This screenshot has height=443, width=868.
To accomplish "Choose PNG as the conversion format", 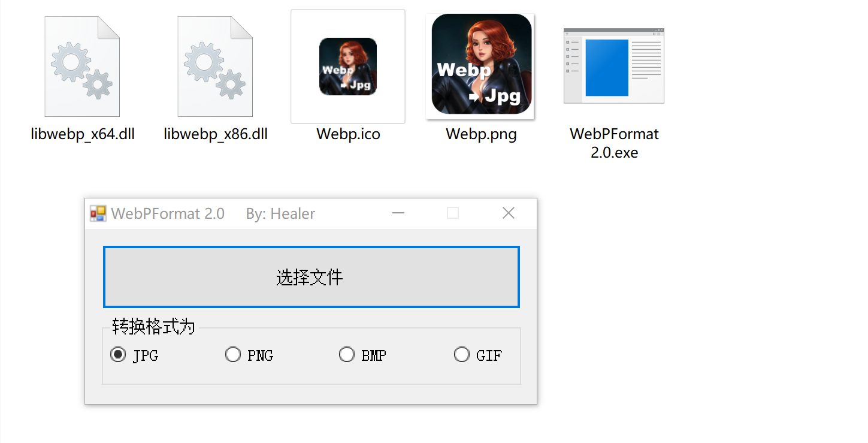I will click(x=232, y=354).
